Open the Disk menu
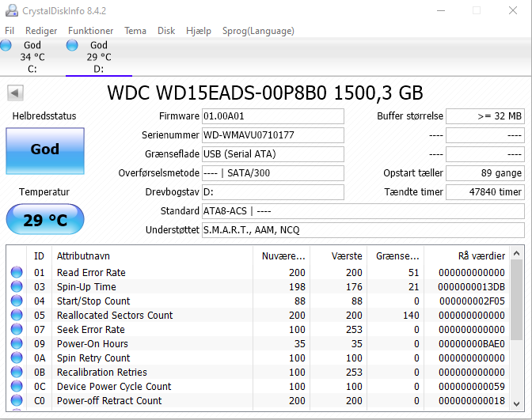Screen dimensions: 532x420 166,31
